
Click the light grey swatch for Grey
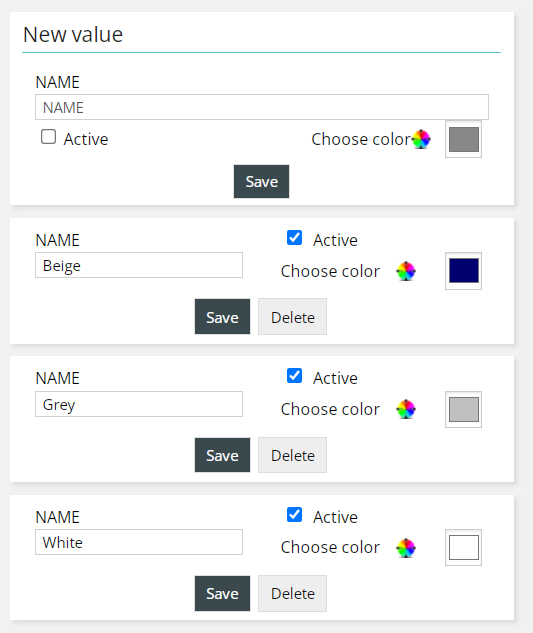coord(464,409)
